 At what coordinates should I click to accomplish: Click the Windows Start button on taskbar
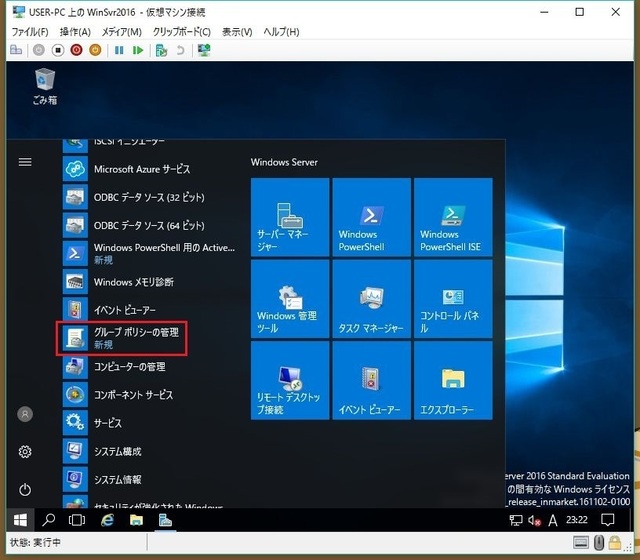(x=19, y=520)
